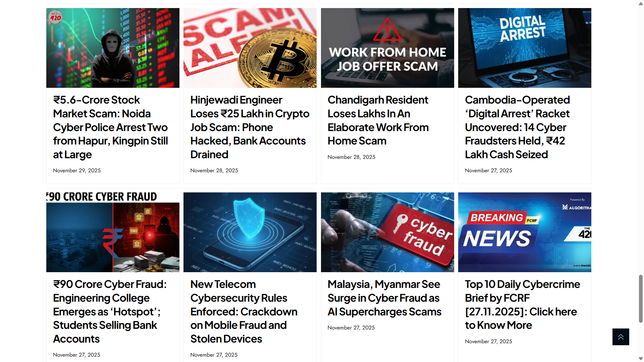This screenshot has height=362, width=644.
Task: Click the Work From Home Job Offer Scam image
Action: [x=387, y=48]
